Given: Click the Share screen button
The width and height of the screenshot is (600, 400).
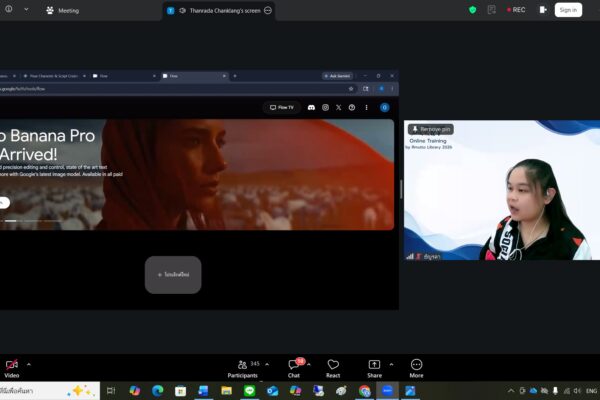Looking at the screenshot, I should coord(374,368).
